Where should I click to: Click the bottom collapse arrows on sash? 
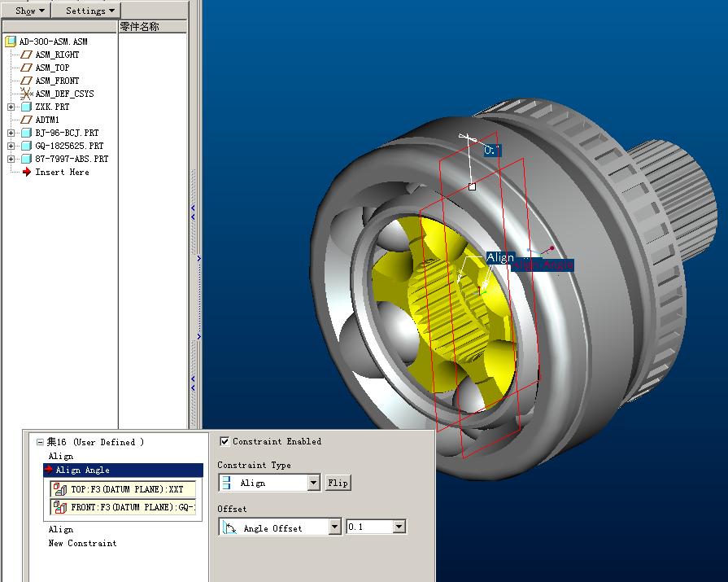[x=193, y=383]
